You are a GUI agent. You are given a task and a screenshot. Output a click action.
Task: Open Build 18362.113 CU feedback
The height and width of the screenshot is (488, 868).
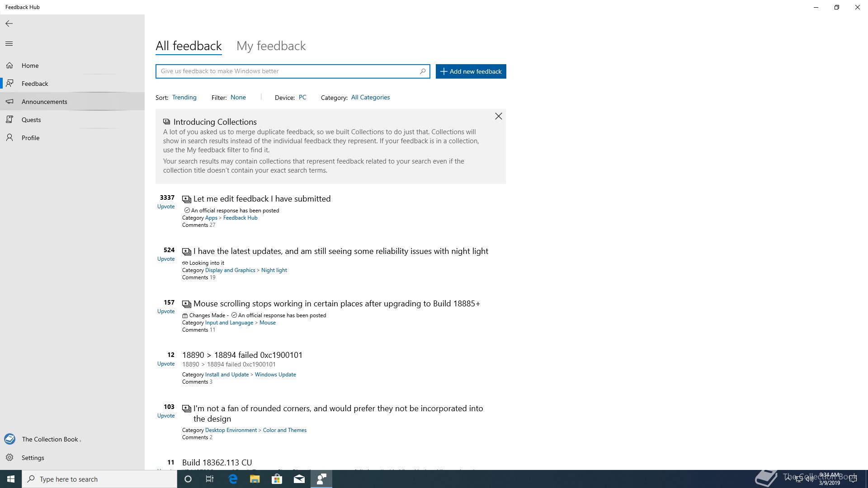(x=217, y=463)
